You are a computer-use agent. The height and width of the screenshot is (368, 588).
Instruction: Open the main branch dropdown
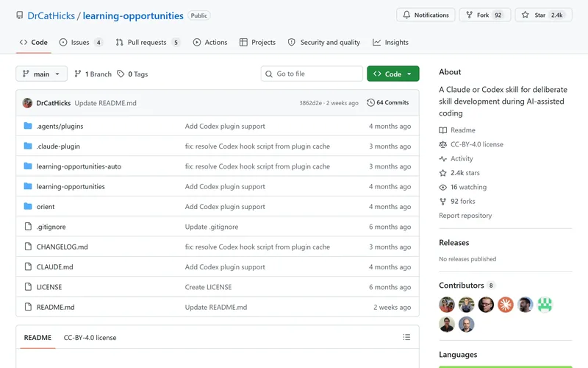tap(42, 74)
